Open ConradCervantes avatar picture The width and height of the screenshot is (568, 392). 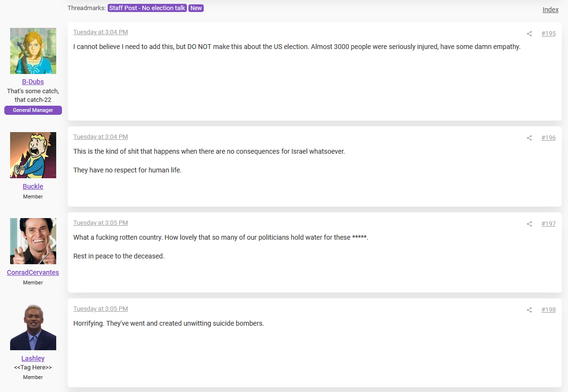(33, 241)
